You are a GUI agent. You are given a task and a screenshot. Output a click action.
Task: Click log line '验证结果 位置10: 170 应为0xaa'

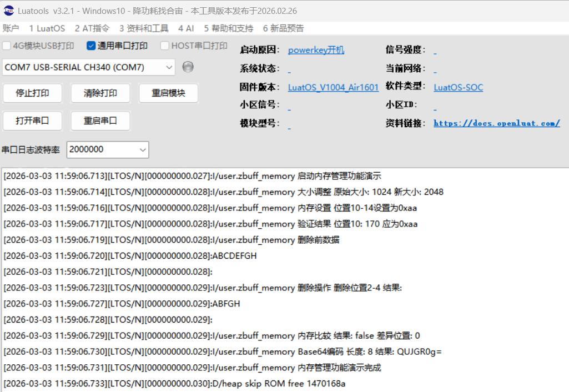pos(210,224)
